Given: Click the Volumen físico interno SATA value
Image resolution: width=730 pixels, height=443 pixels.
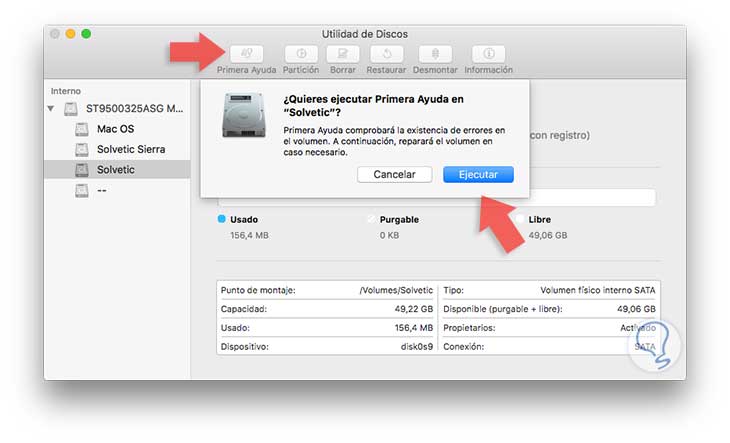Looking at the screenshot, I should point(598,290).
